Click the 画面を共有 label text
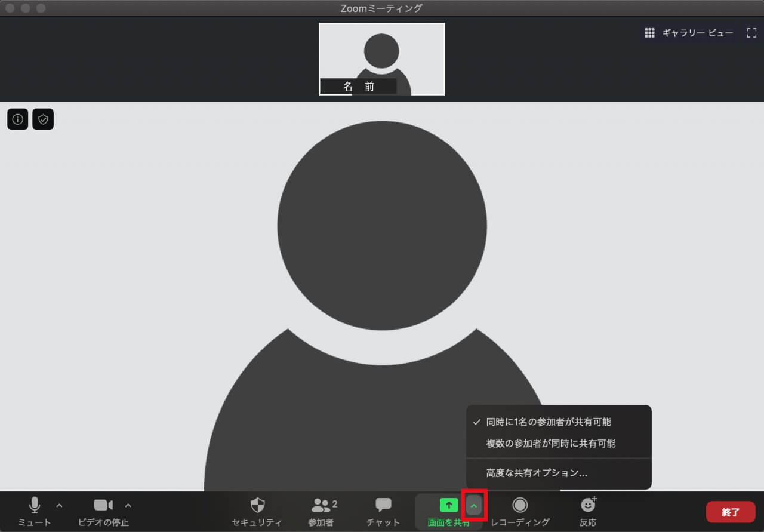The image size is (764, 532). (x=449, y=522)
